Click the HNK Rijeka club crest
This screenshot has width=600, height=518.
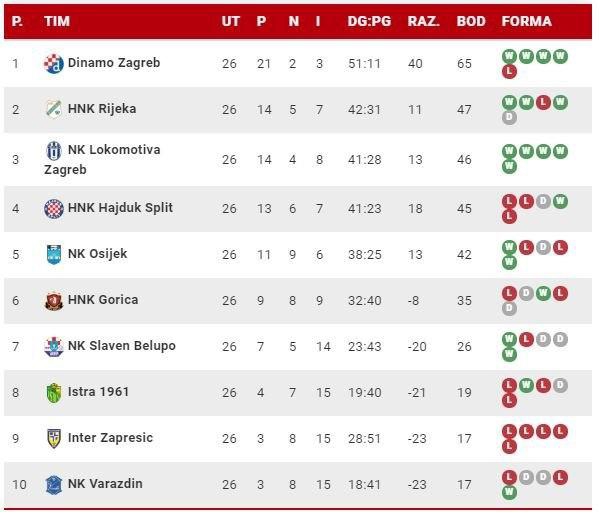pos(53,109)
